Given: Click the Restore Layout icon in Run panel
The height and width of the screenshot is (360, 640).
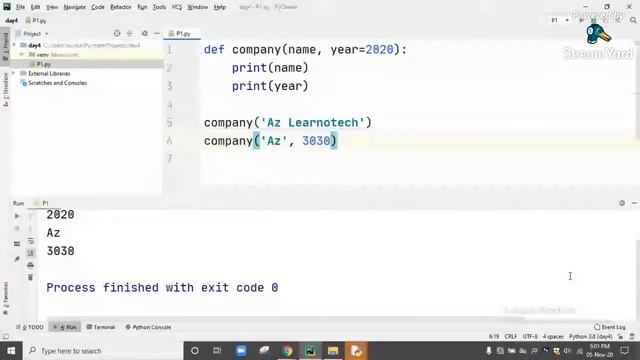Looking at the screenshot, I should tap(17, 244).
